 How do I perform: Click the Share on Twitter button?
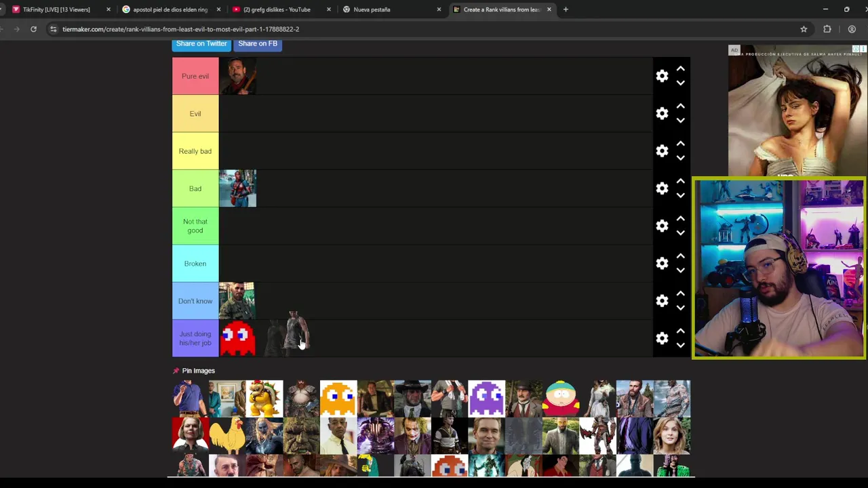(201, 44)
